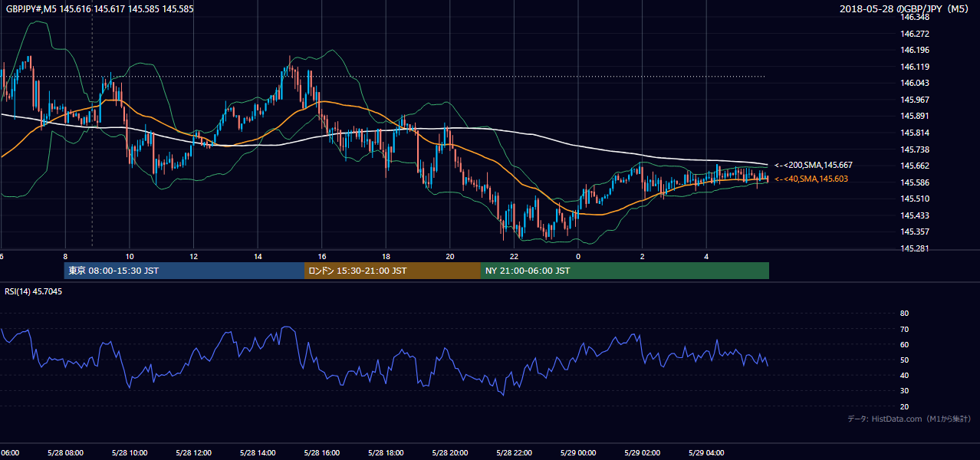Click price axis value 145.586

914,182
